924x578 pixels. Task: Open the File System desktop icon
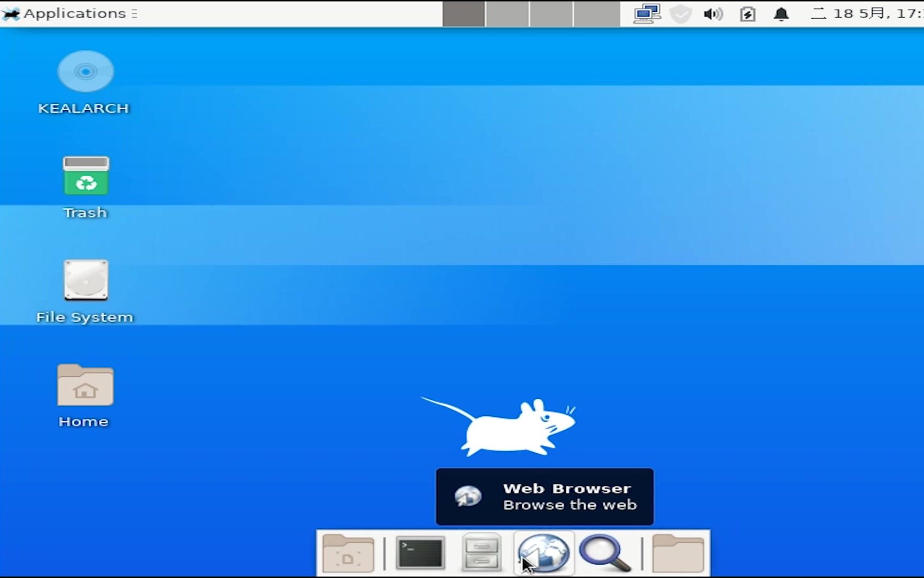(x=86, y=280)
